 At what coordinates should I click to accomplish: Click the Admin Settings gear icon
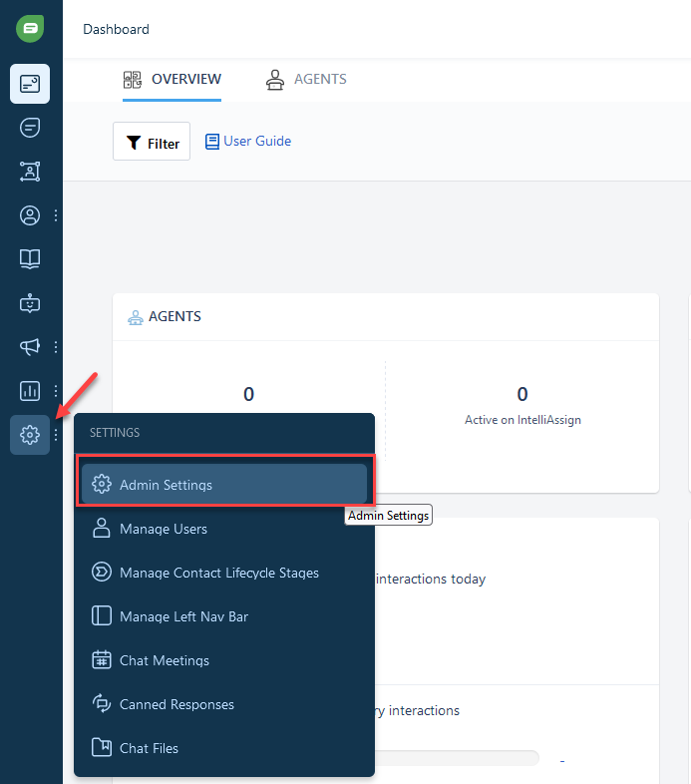[102, 484]
